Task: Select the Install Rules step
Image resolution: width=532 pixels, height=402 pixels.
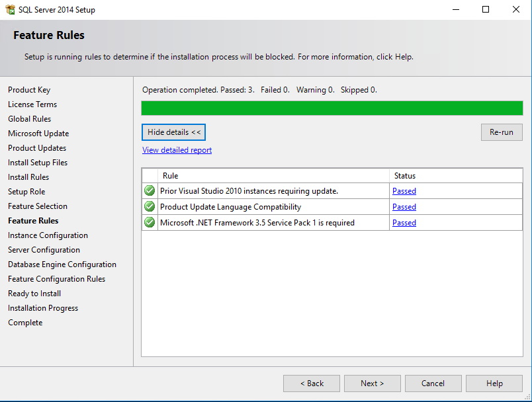Action: coord(28,177)
